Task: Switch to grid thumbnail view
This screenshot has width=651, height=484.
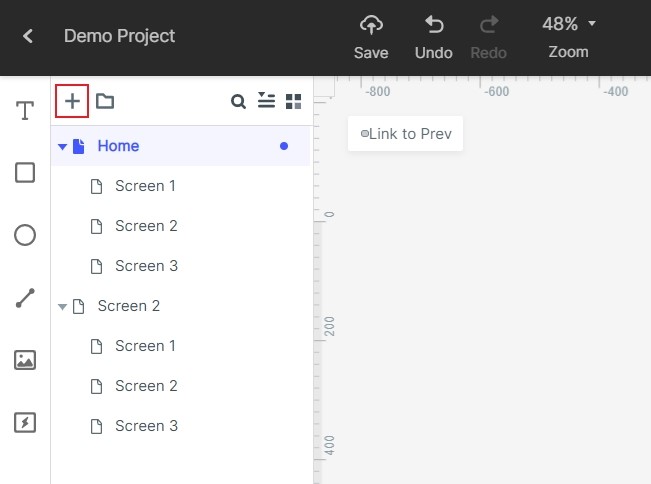Action: tap(294, 101)
